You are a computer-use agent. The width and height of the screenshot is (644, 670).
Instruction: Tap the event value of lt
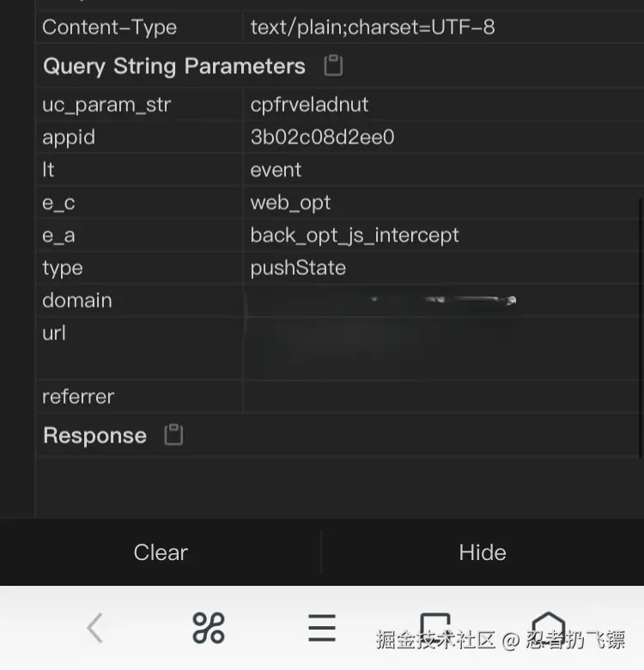[x=276, y=170]
